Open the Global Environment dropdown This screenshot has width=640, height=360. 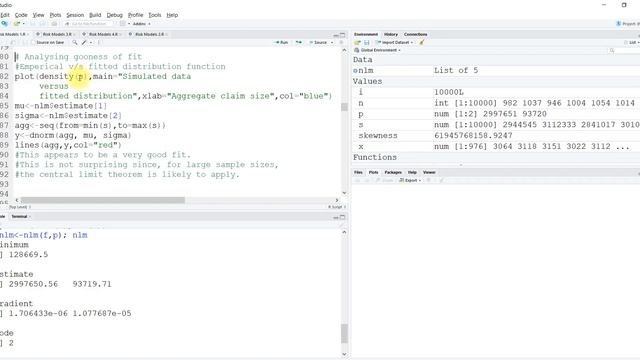377,50
